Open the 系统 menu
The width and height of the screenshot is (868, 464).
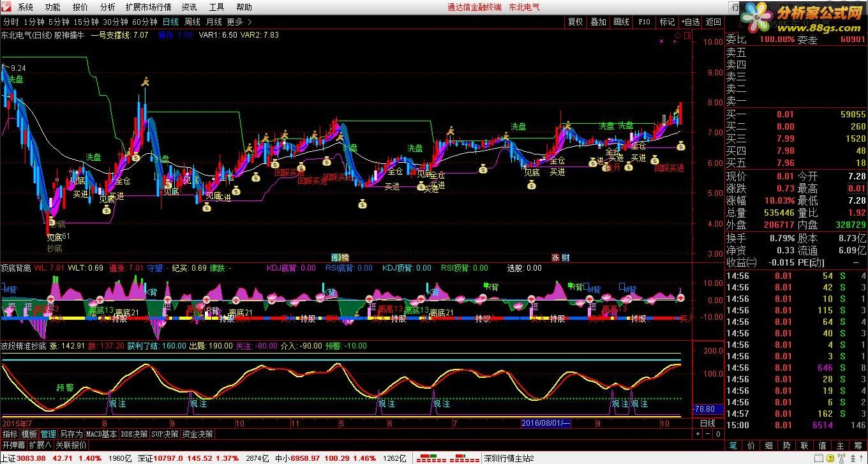coord(26,7)
